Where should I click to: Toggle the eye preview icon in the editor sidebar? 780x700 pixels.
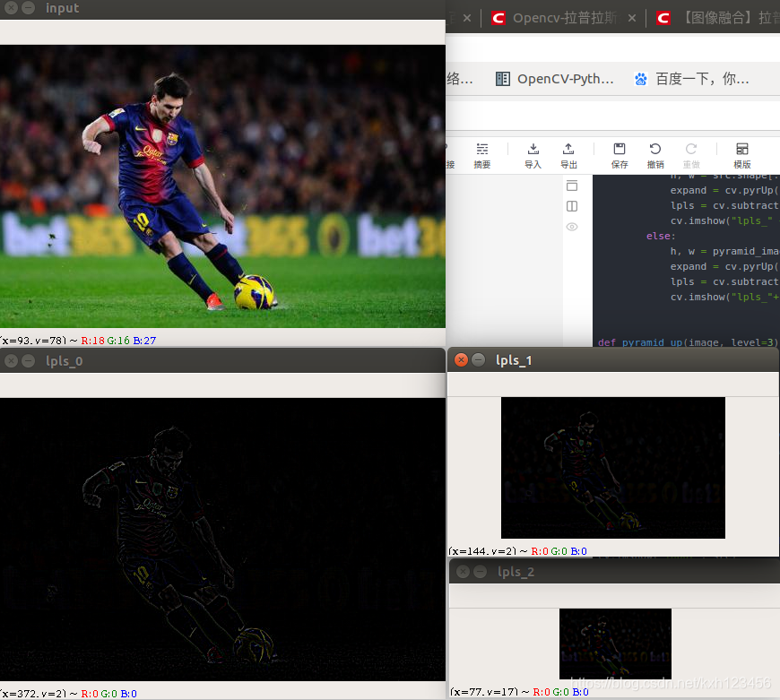coord(571,227)
